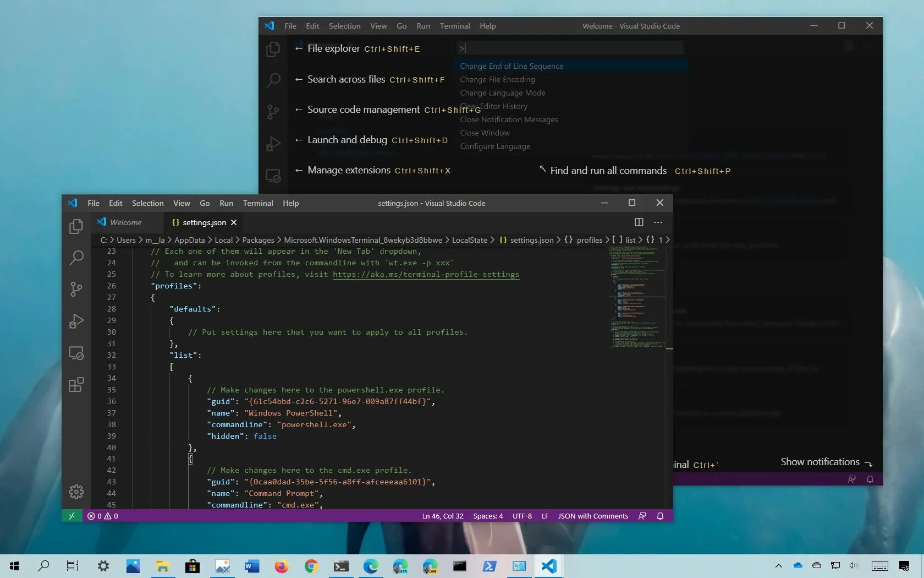Expand the list breadcrumb dropdown
The height and width of the screenshot is (578, 924).
[629, 240]
